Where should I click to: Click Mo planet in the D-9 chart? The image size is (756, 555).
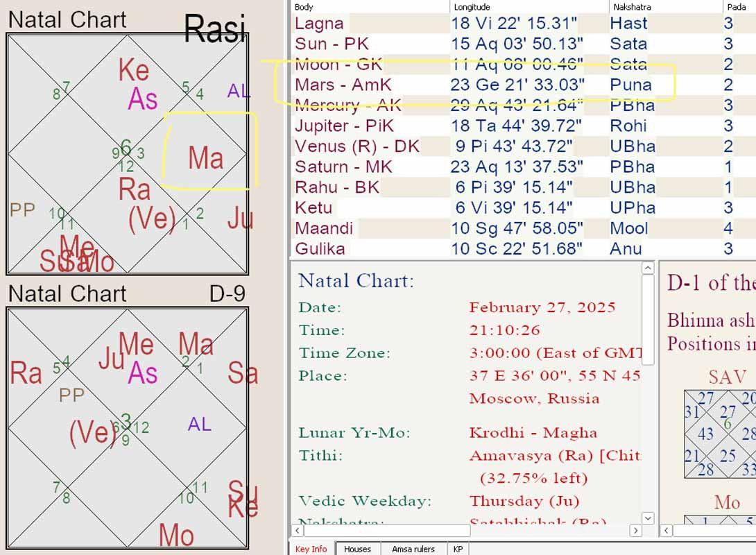[x=176, y=536]
